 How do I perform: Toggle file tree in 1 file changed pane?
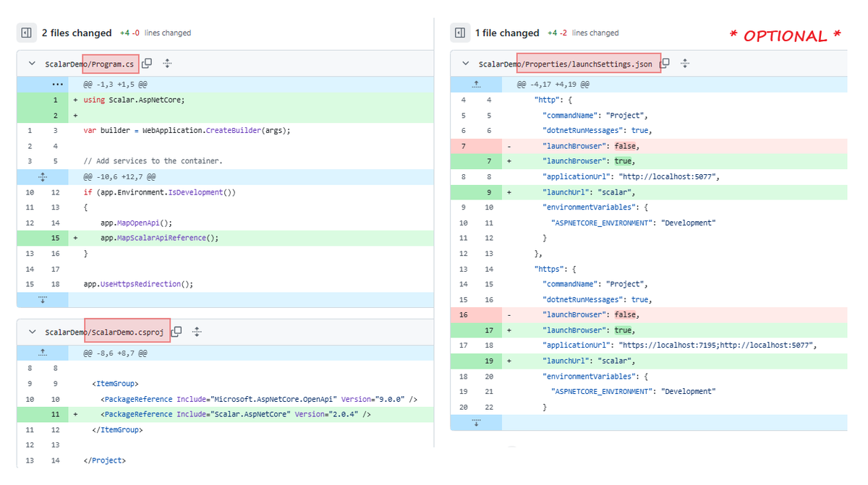click(459, 33)
